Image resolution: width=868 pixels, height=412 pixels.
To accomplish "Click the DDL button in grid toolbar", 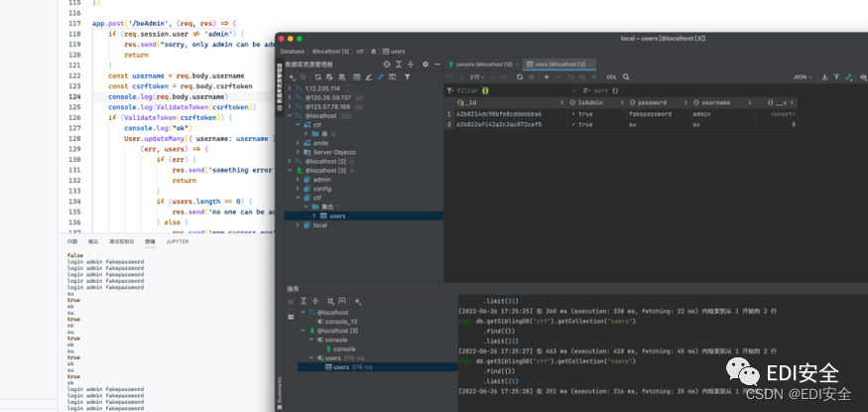I will (x=611, y=77).
